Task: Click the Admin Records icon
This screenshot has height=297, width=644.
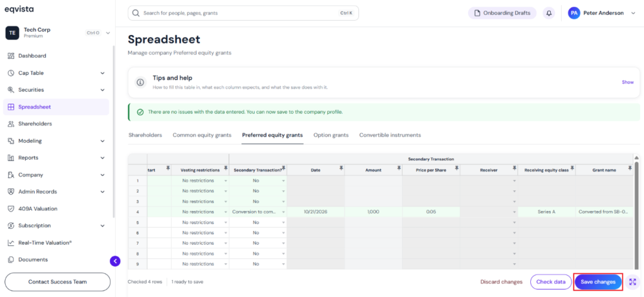Action: tap(11, 192)
